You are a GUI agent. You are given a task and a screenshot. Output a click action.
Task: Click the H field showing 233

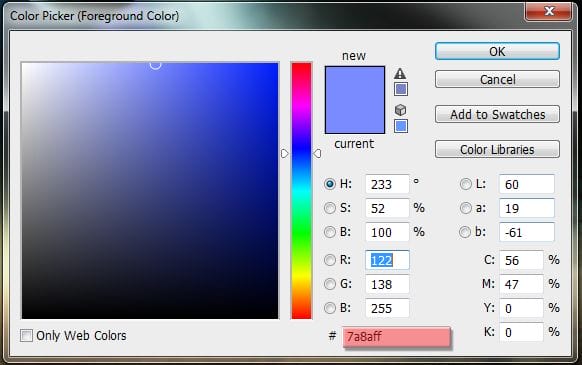pos(387,184)
